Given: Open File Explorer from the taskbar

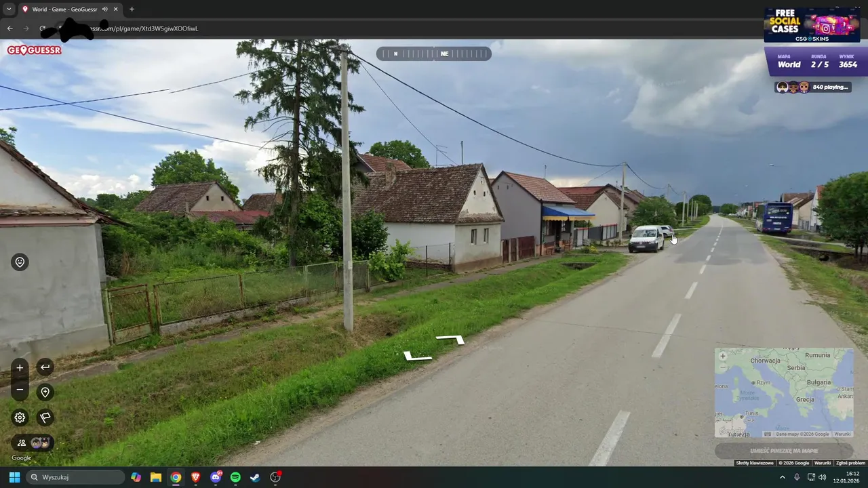Looking at the screenshot, I should pos(156,477).
